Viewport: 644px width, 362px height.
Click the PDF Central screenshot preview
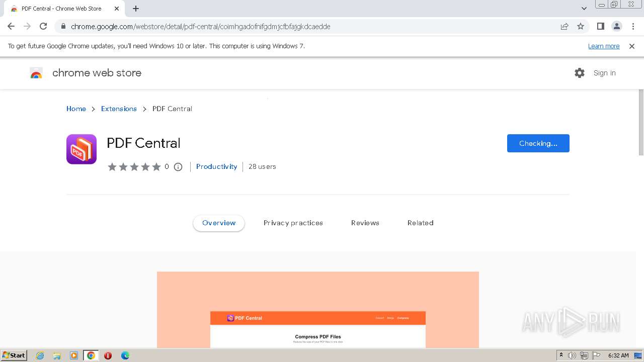(x=318, y=310)
